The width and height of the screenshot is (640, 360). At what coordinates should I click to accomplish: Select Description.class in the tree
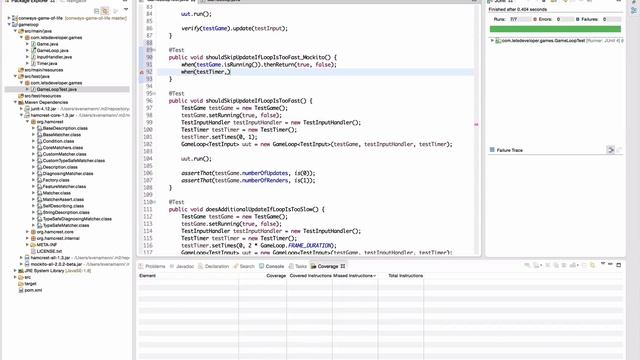(x=60, y=167)
